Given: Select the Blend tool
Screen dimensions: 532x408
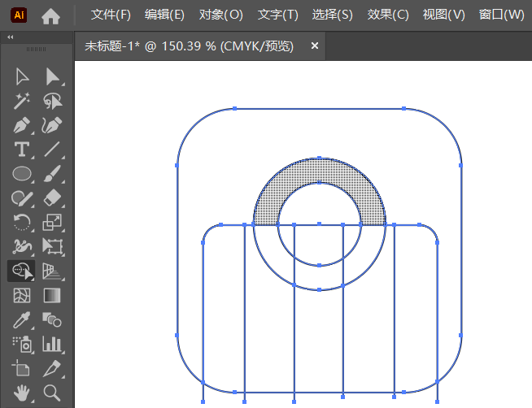Looking at the screenshot, I should [52, 320].
